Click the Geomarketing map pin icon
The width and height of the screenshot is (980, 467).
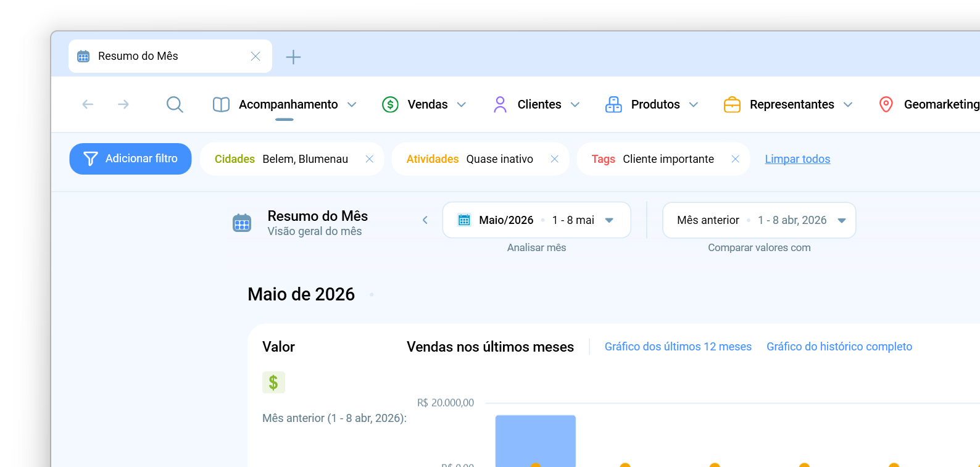[886, 104]
